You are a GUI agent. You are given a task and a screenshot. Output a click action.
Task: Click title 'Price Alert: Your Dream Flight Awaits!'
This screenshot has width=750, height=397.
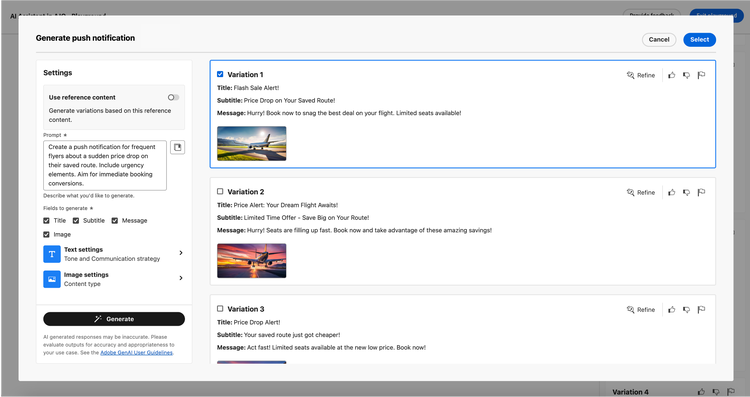(x=286, y=205)
